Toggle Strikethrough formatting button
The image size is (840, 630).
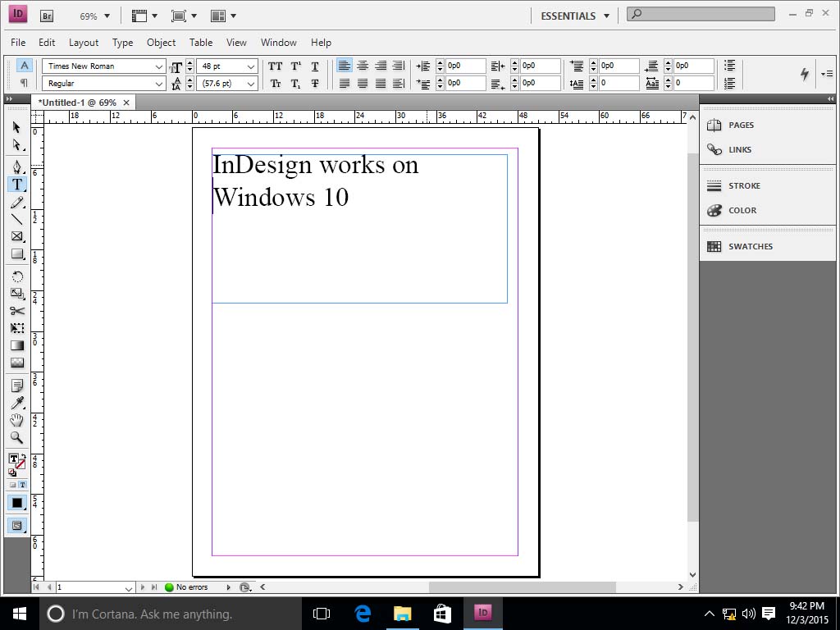[315, 83]
